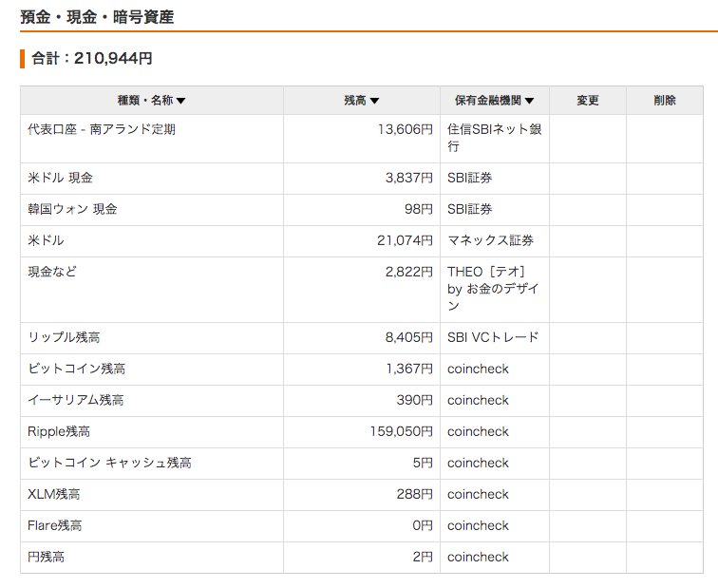Click balance 2,822円

(x=409, y=272)
